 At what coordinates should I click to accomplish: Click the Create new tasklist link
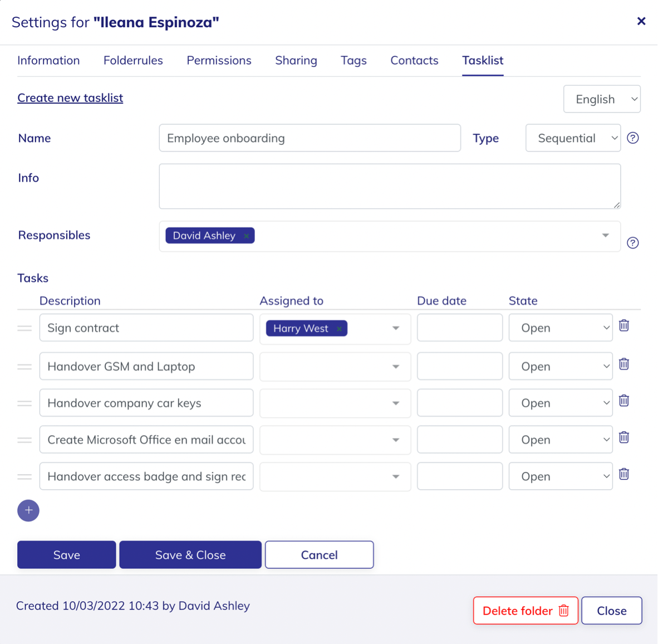pos(70,98)
